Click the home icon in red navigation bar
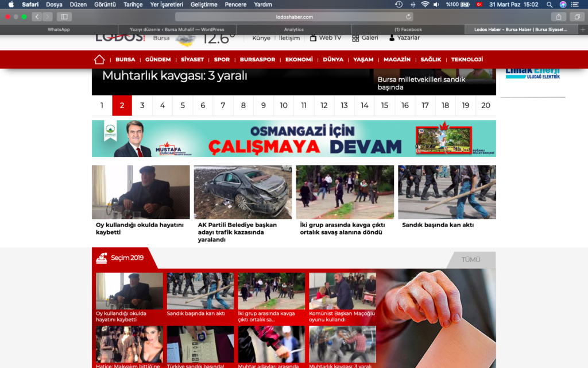 point(99,59)
